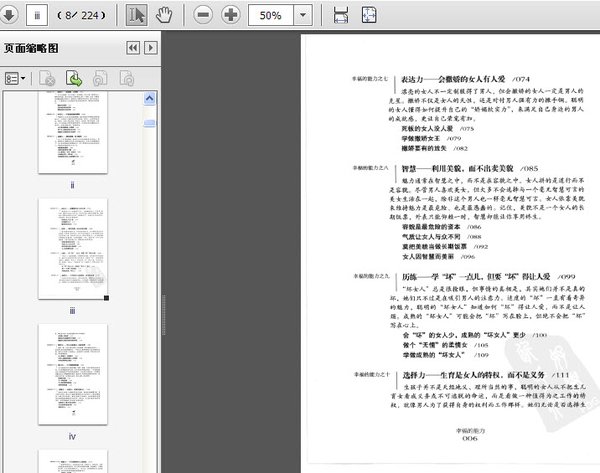The width and height of the screenshot is (600, 473).
Task: Open thumbnail panel options menu
Action: coord(16,77)
